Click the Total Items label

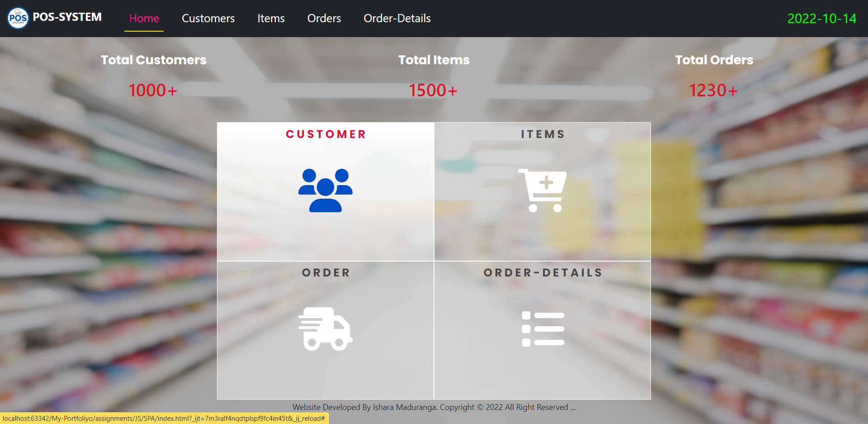(x=434, y=60)
